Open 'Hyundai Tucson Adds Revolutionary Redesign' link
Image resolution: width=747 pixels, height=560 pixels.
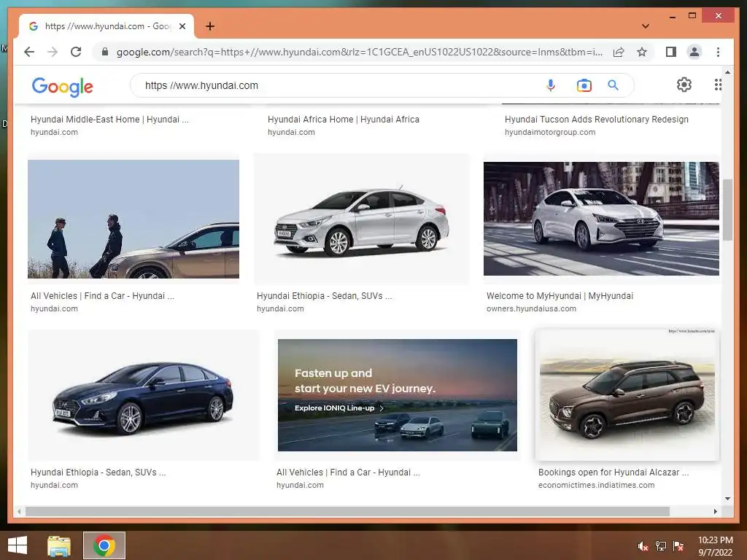(597, 120)
